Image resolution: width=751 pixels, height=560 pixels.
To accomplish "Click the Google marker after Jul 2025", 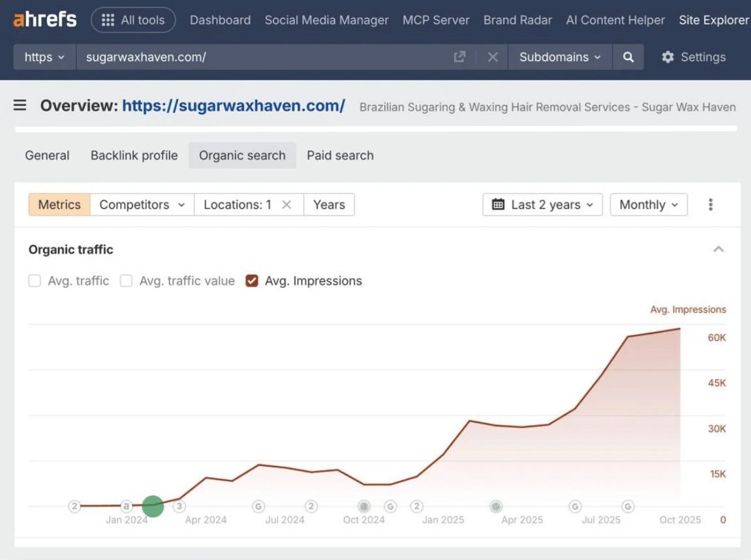I will point(628,506).
